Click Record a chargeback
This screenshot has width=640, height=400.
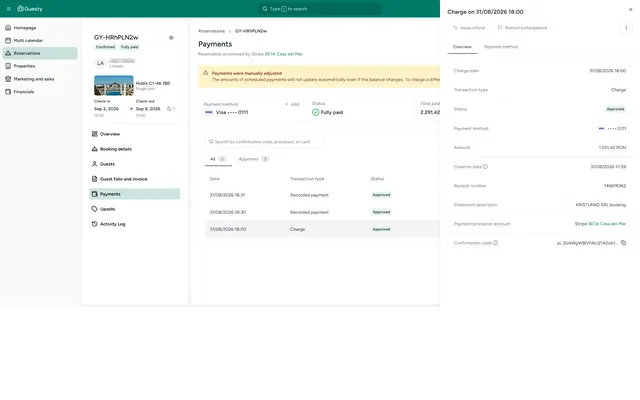522,28
